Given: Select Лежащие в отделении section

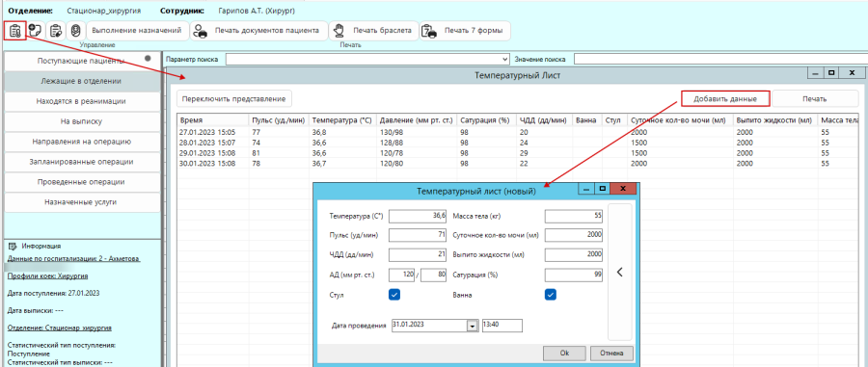Looking at the screenshot, I should [81, 81].
